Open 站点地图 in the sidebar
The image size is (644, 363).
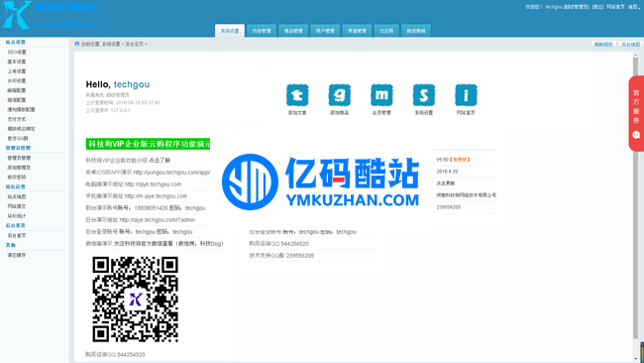(x=17, y=196)
